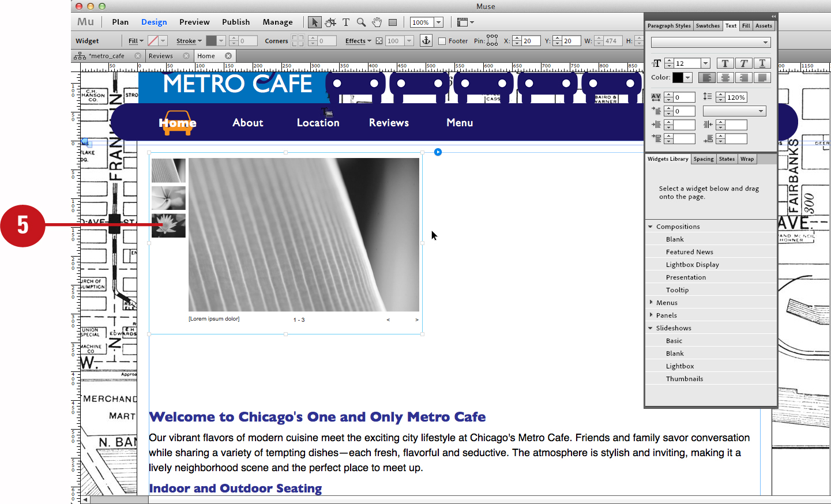Justify text alignment
This screenshot has height=504, width=831.
click(762, 78)
